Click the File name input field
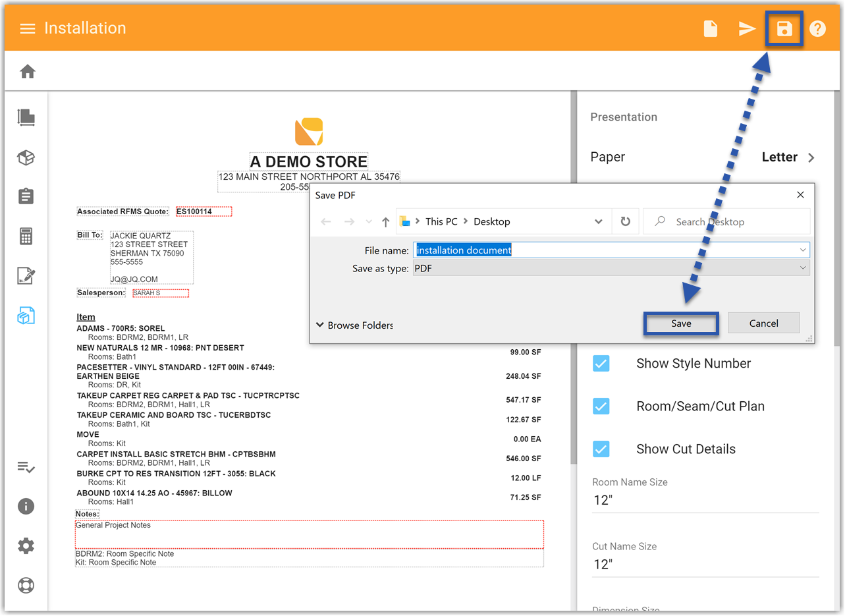Screen dimensions: 845x616 611,250
